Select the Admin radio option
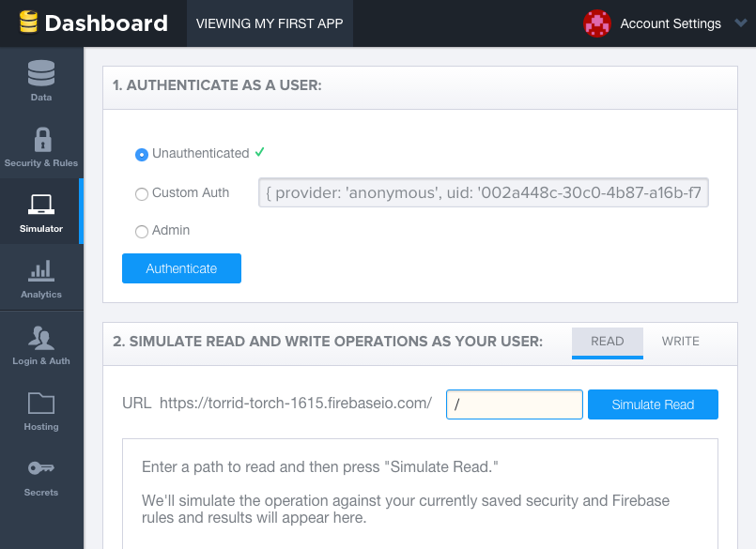756x549 pixels. (141, 232)
